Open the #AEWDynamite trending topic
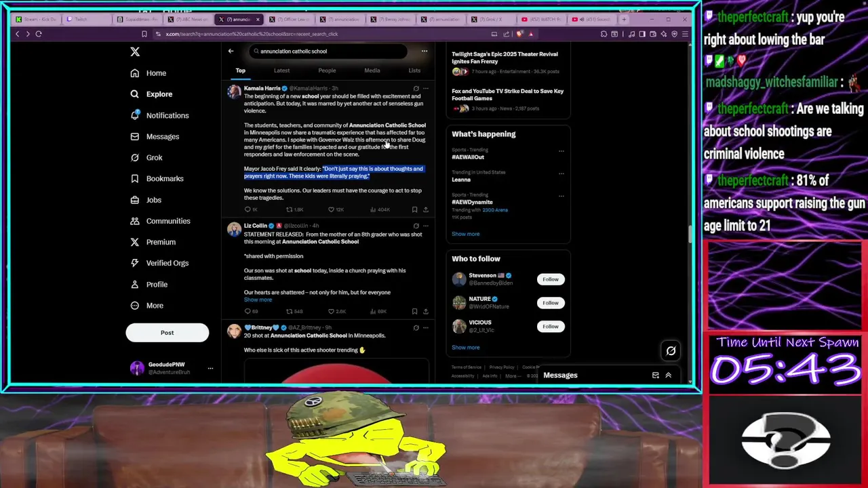868x488 pixels. 472,202
